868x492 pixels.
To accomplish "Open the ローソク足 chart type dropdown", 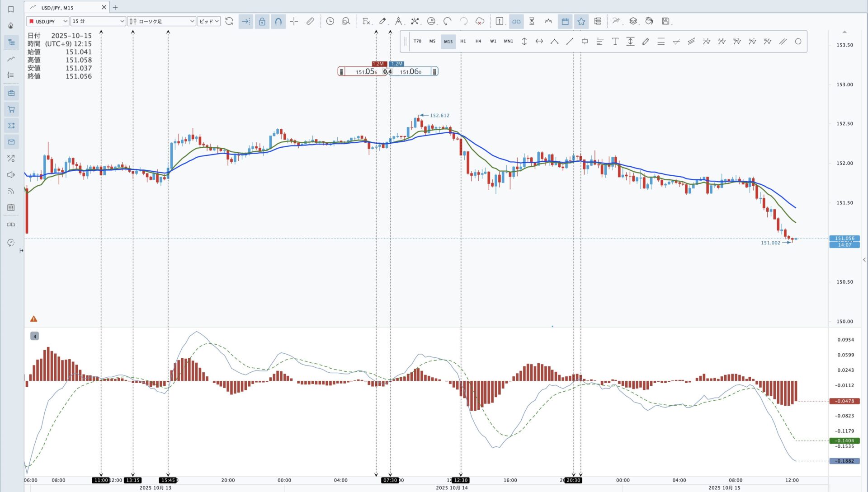I will coord(162,21).
